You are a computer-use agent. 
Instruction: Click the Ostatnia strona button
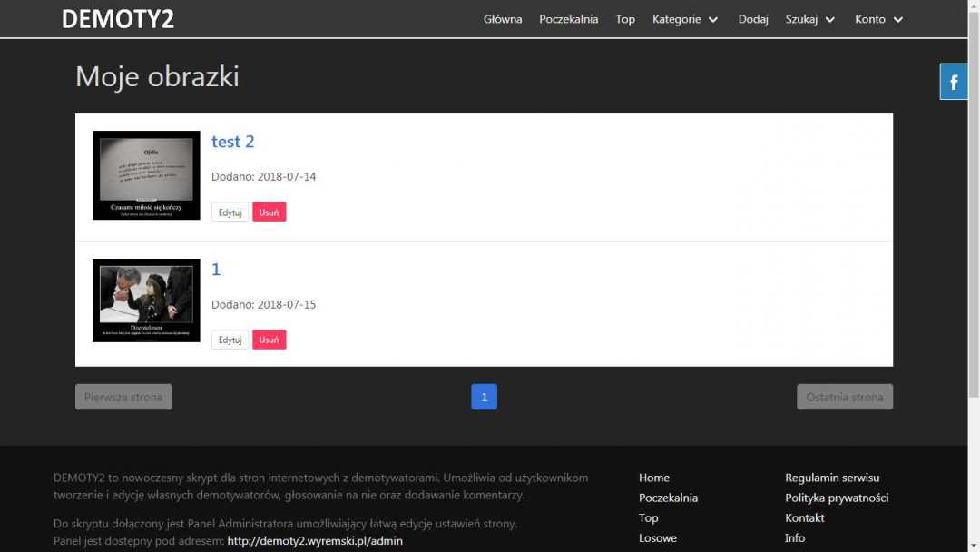pyautogui.click(x=844, y=397)
